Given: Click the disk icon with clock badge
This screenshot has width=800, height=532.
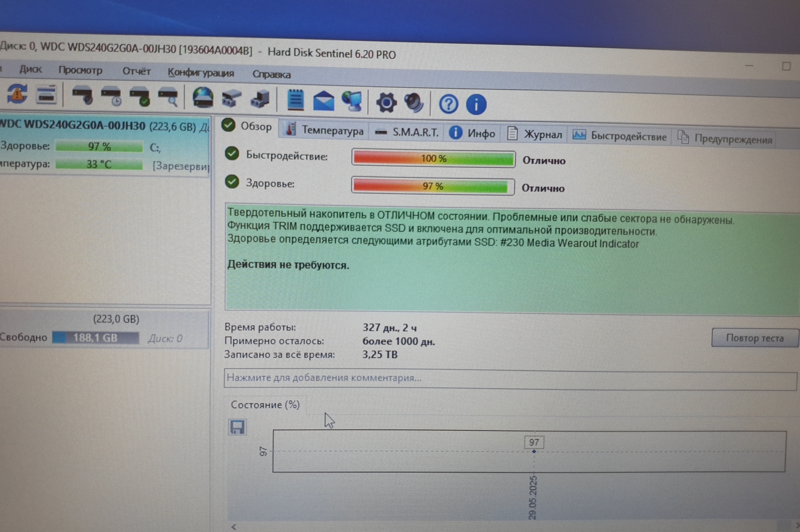Looking at the screenshot, I should [111, 97].
